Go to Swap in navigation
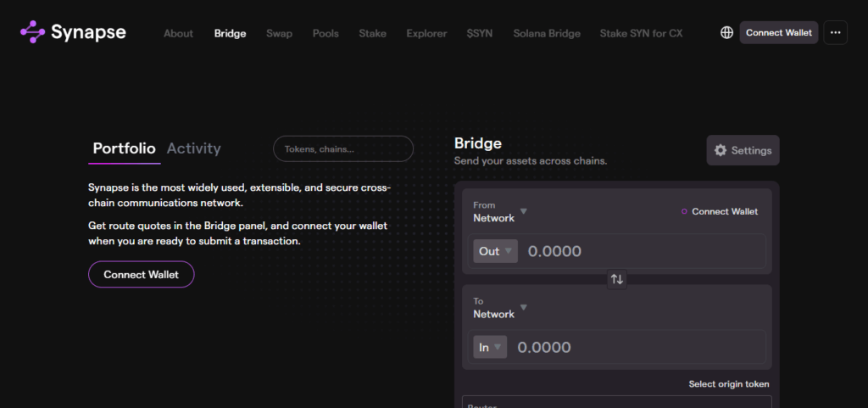Viewport: 868px width, 408px height. [279, 33]
